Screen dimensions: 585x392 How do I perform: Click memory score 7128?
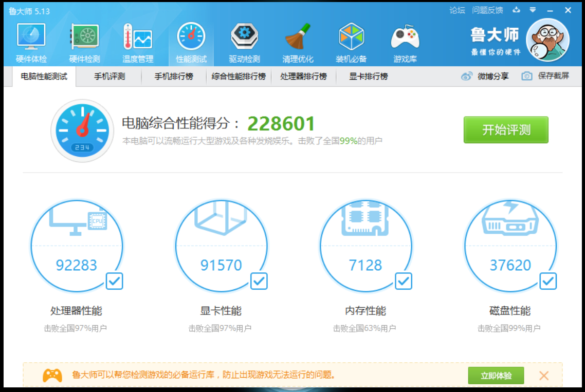[x=365, y=265]
